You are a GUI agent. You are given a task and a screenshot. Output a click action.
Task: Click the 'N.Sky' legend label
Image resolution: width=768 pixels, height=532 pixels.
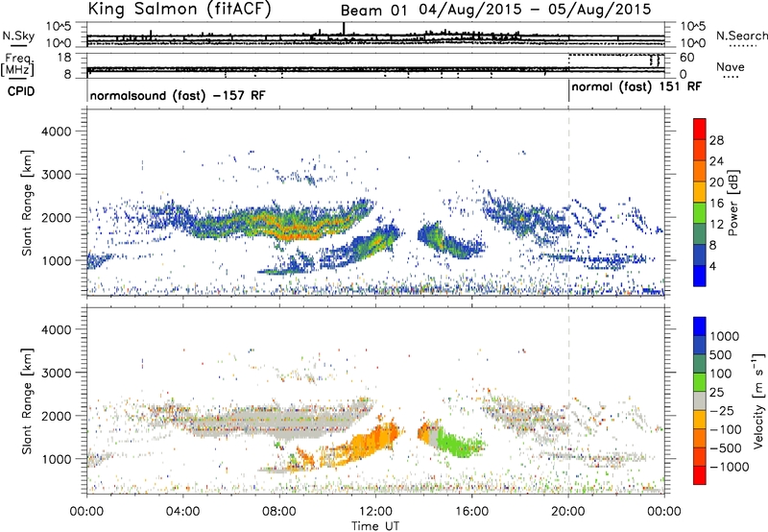[x=18, y=36]
